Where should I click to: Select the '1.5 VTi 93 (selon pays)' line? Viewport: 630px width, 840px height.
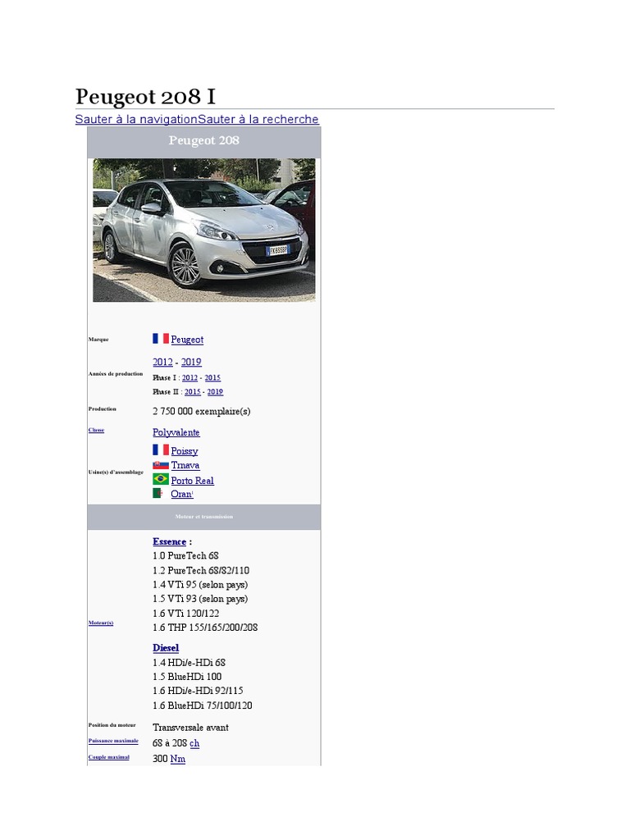point(200,598)
